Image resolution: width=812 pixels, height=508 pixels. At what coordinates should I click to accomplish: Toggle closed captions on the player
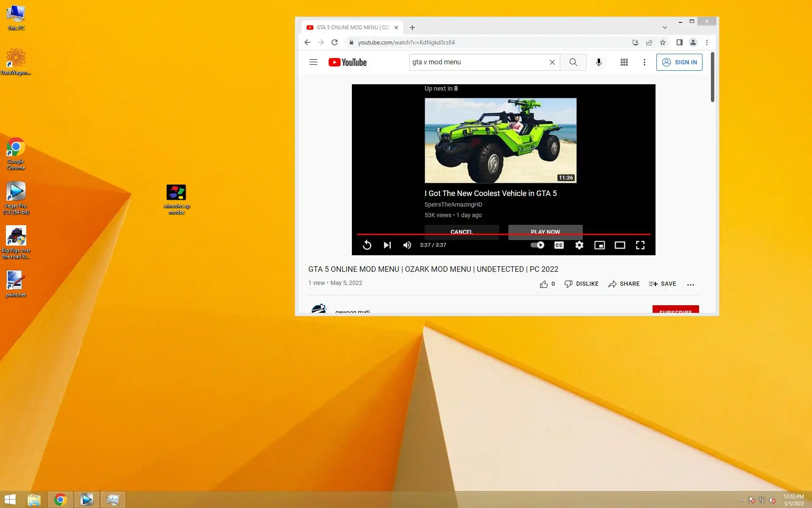(x=559, y=245)
